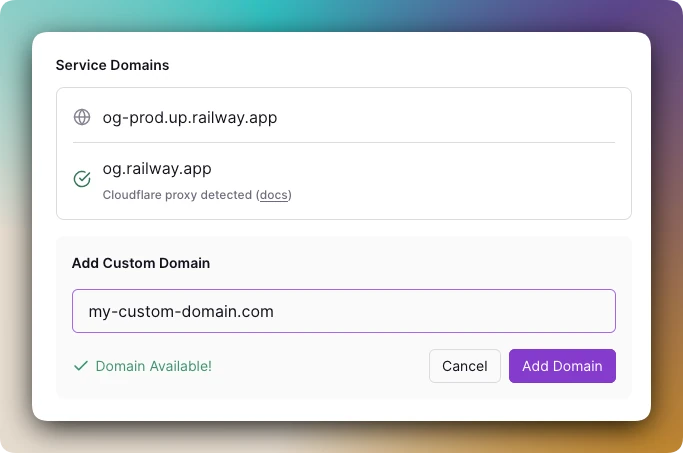Click the globe icon beside og-prod.up.railway.app
The height and width of the screenshot is (453, 683).
tap(82, 117)
